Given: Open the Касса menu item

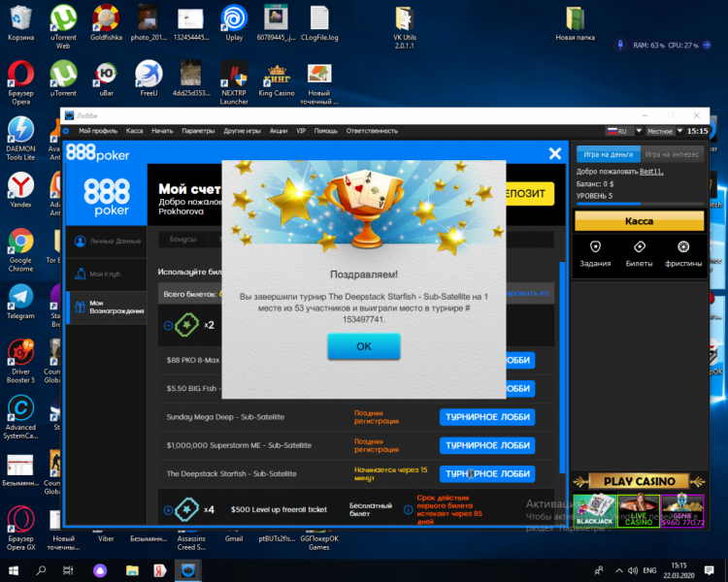Looking at the screenshot, I should click(x=135, y=130).
